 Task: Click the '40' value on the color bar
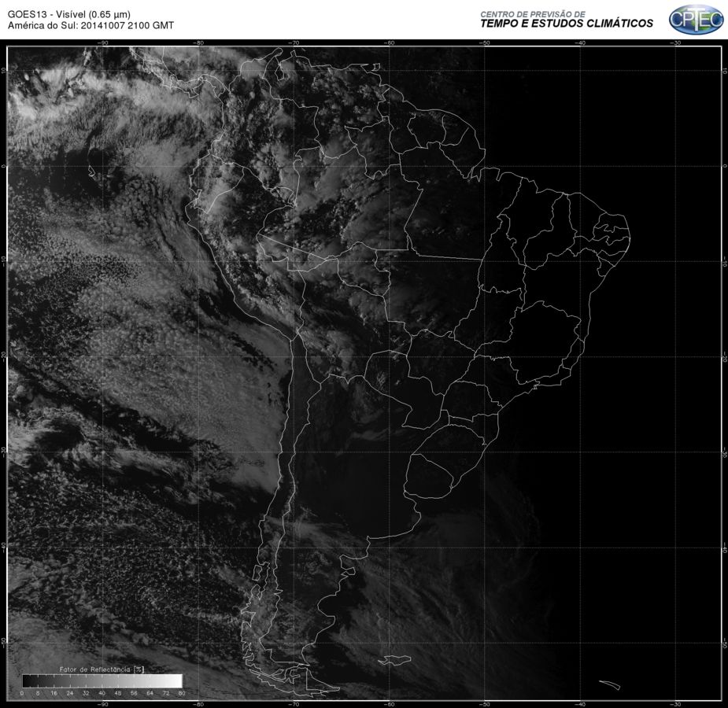point(102,693)
